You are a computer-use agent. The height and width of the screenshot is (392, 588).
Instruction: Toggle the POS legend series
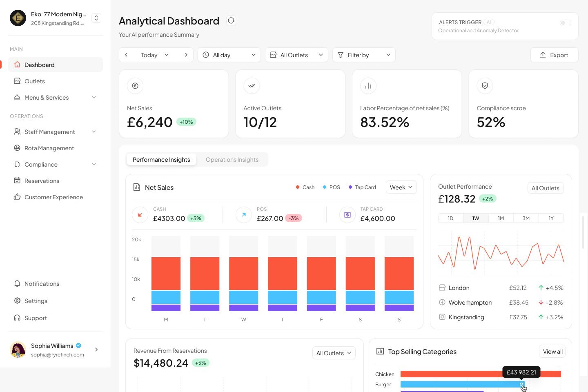tap(331, 187)
